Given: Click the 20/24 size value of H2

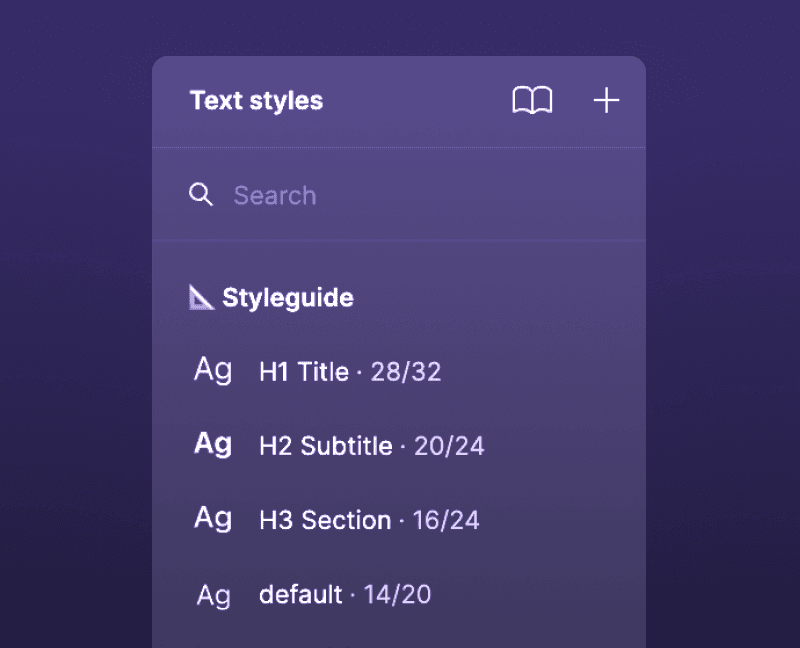Looking at the screenshot, I should click(x=449, y=446).
